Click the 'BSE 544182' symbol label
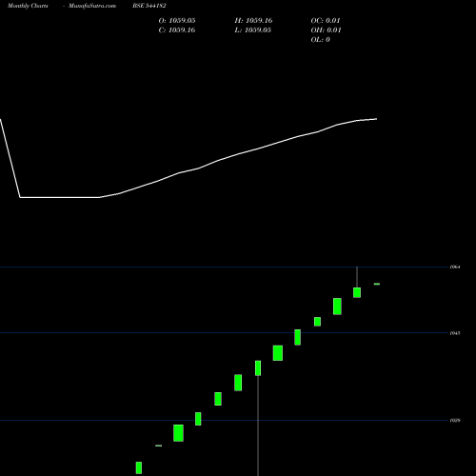476x476 pixels. click(x=149, y=6)
